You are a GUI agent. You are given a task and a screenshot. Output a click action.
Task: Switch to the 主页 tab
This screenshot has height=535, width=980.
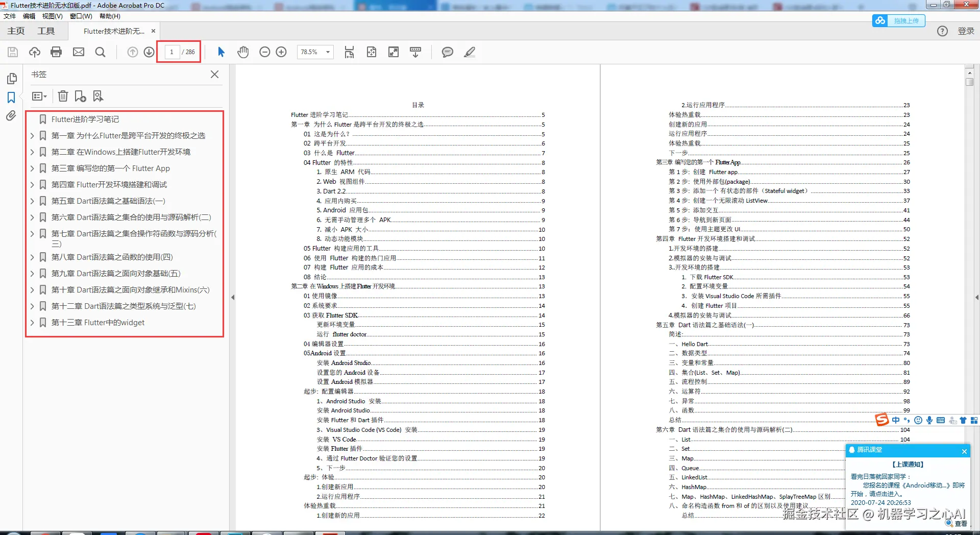[x=16, y=31]
